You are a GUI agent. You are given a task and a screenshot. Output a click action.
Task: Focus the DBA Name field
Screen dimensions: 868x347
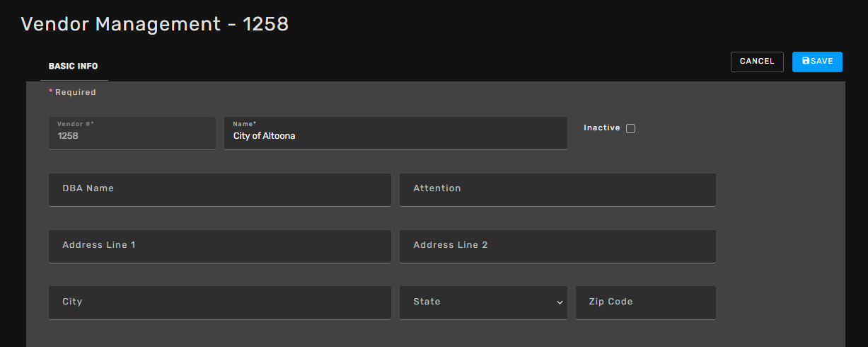[220, 190]
